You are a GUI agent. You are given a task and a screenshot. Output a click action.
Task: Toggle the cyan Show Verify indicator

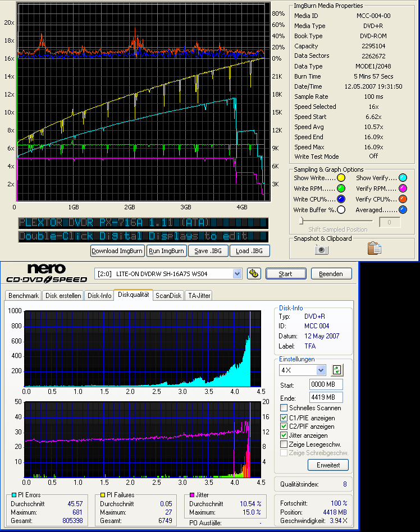tap(403, 178)
